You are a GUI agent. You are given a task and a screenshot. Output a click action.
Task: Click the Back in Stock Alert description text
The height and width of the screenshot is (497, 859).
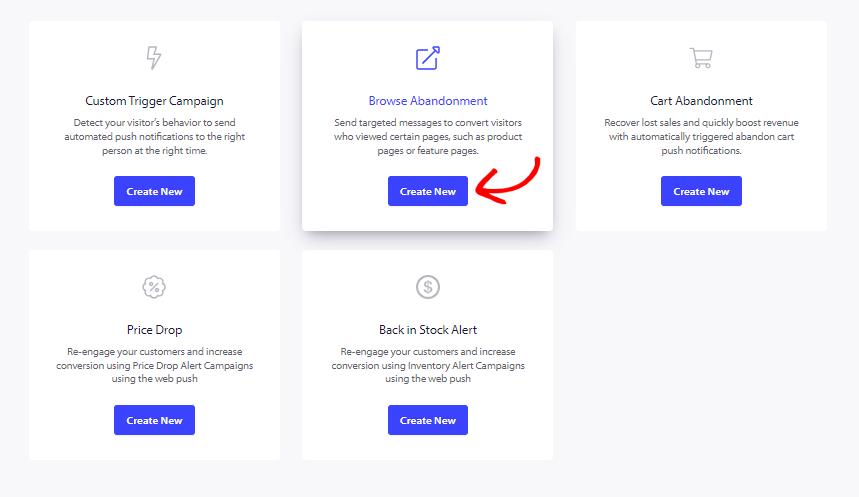click(428, 365)
